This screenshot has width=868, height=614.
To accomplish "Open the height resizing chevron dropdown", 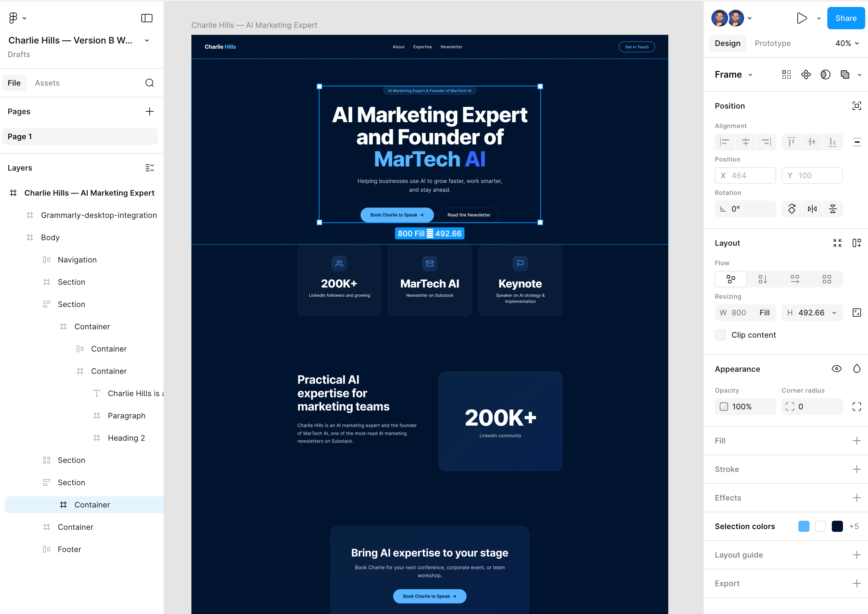I will coord(835,313).
